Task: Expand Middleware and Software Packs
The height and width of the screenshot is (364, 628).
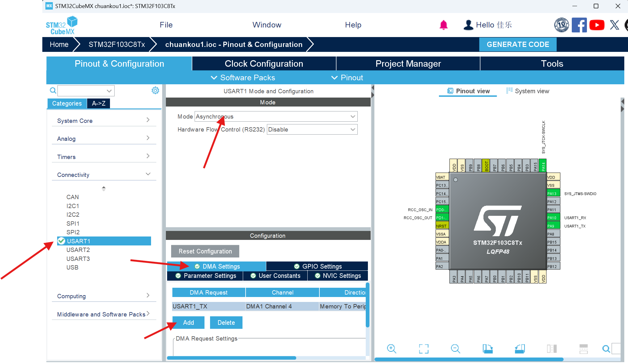Action: tap(104, 314)
